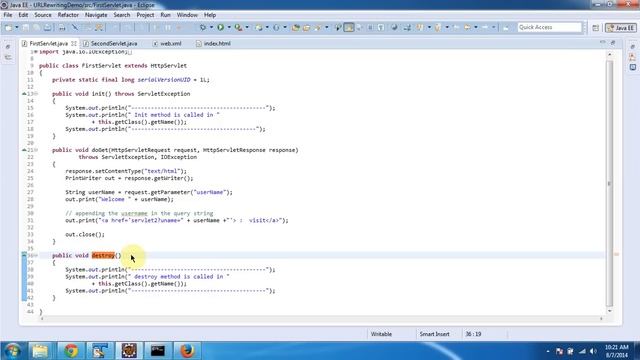Screen dimensions: 640x360
Task: Click the Run Last Tool icon
Action: (238, 27)
